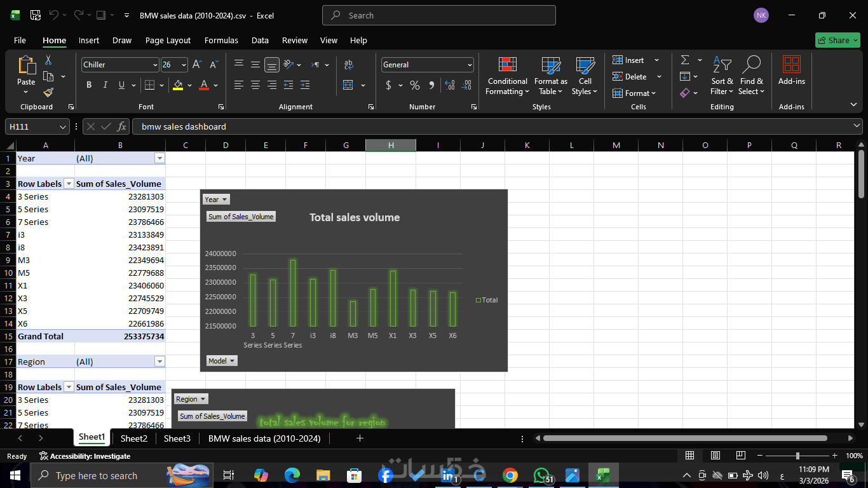
Task: Expand the formula bar
Action: point(857,126)
